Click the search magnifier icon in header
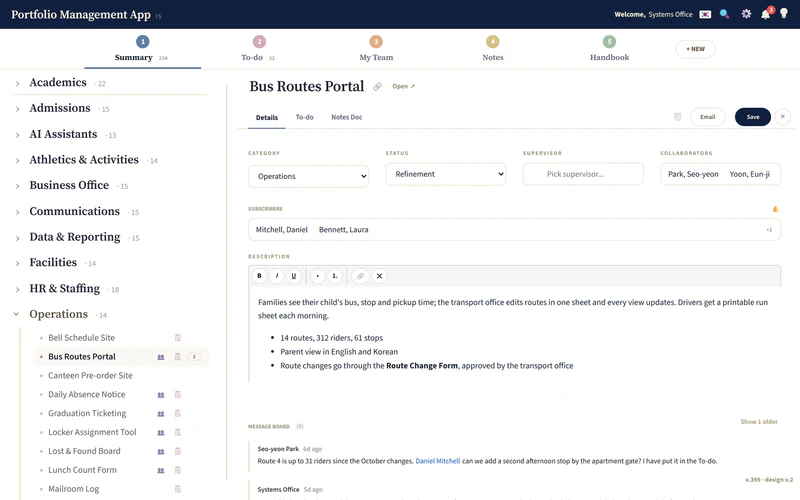This screenshot has width=800, height=500. (x=724, y=14)
